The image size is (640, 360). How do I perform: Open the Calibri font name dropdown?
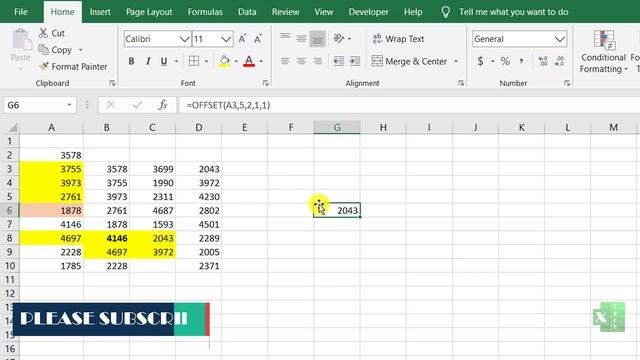click(184, 39)
